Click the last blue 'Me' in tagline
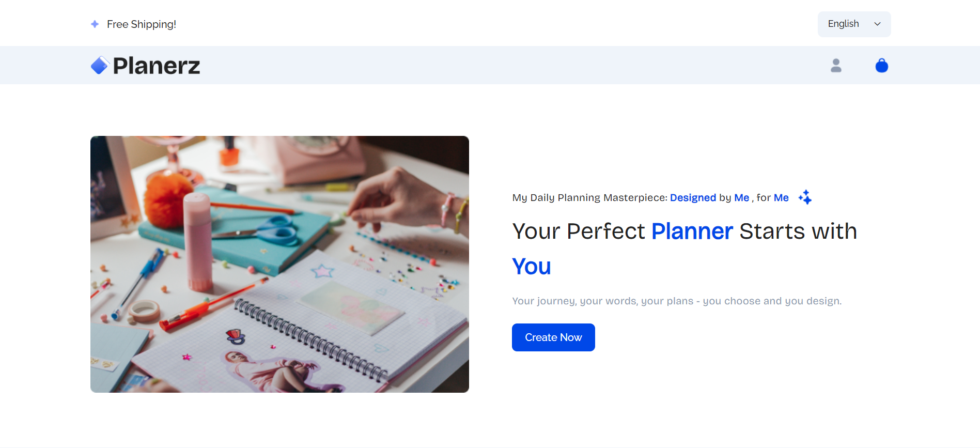The image size is (980, 448). (781, 197)
